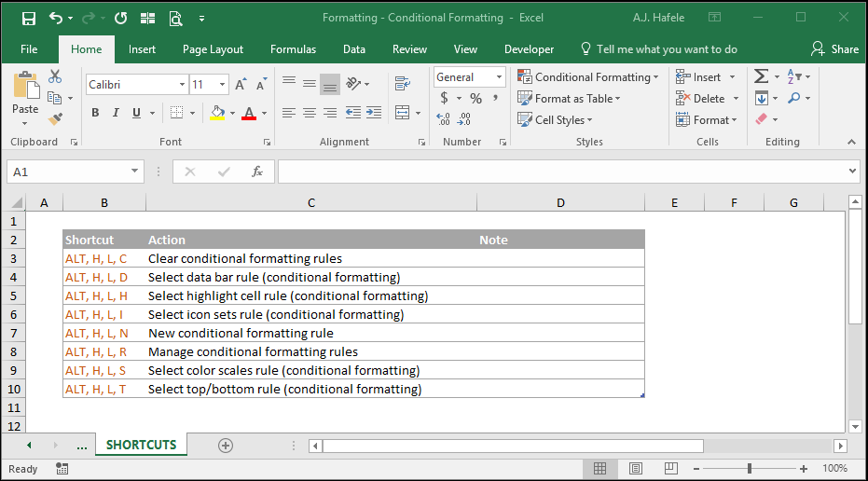The width and height of the screenshot is (868, 481).
Task: Open the Calibri font name dropdown
Action: (182, 84)
